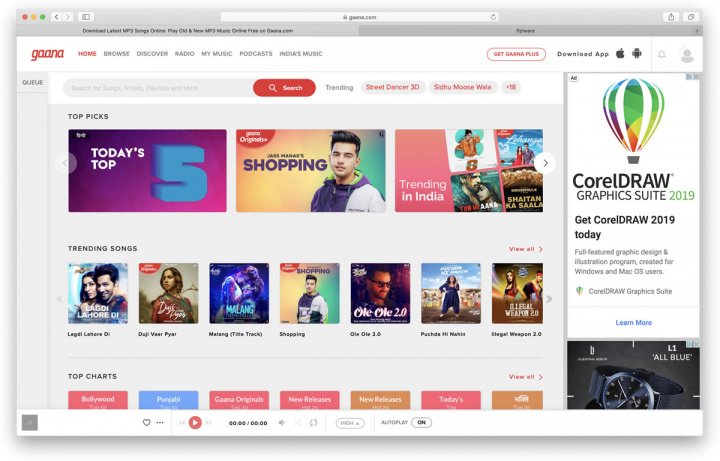Turn off the Autoplay ON switch
The image size is (720, 461).
click(422, 422)
